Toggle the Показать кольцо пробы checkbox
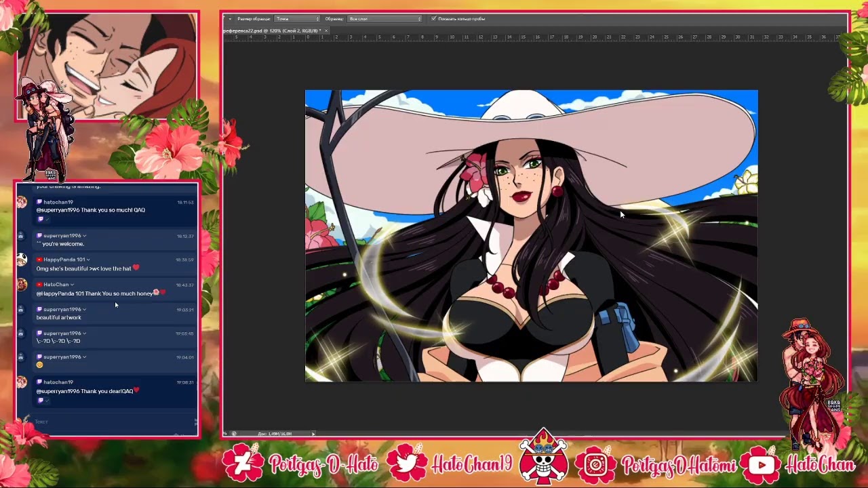868x488 pixels. click(x=434, y=18)
